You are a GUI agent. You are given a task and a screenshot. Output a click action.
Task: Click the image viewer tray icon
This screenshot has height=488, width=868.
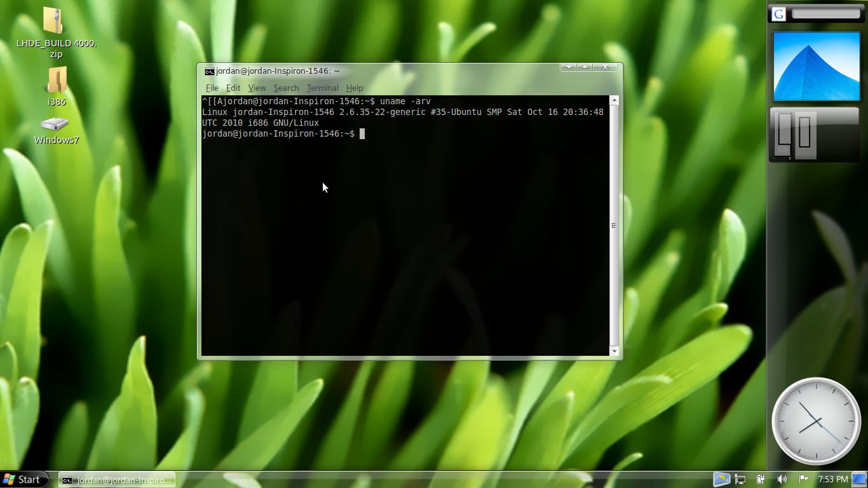722,478
